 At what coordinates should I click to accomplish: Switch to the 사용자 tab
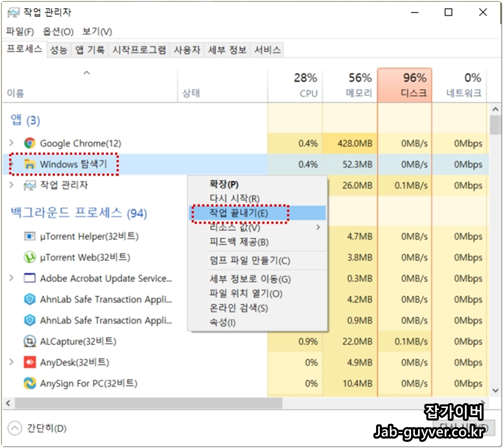pos(187,50)
